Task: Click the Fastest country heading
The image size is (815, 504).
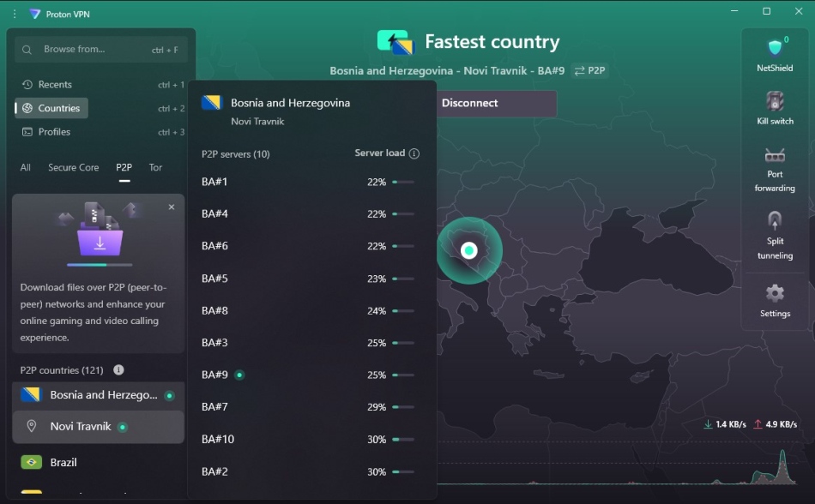Action: click(492, 41)
